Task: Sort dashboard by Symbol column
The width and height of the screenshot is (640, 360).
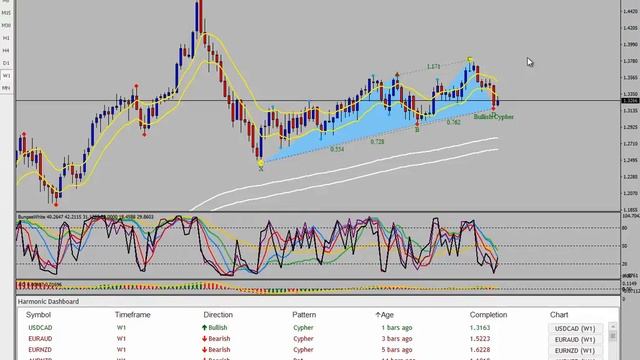Action: click(38, 315)
